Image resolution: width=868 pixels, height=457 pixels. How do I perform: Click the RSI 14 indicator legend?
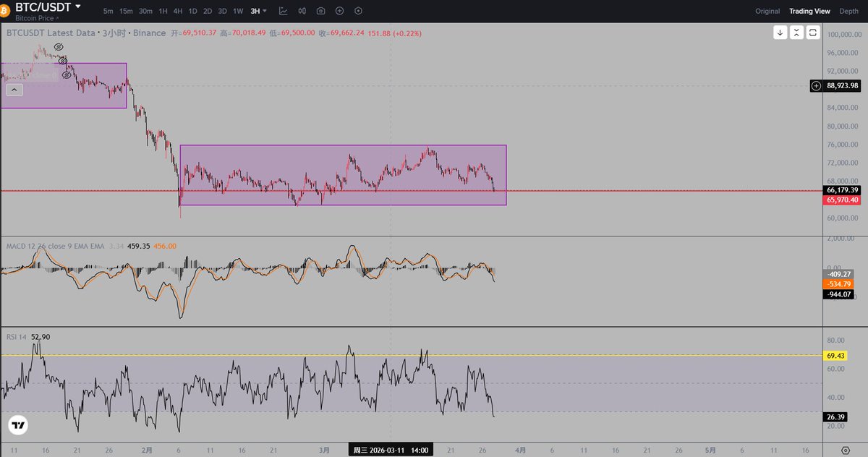(16, 337)
